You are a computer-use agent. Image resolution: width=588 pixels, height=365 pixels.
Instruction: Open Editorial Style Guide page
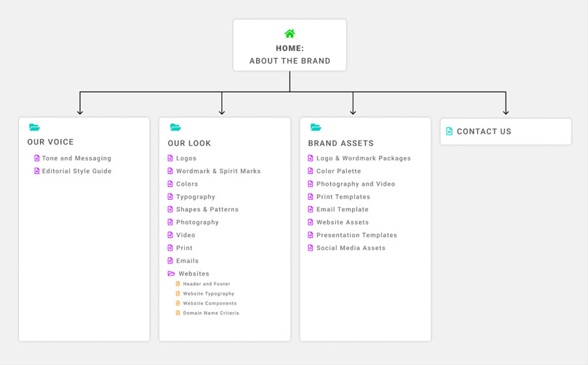[76, 171]
